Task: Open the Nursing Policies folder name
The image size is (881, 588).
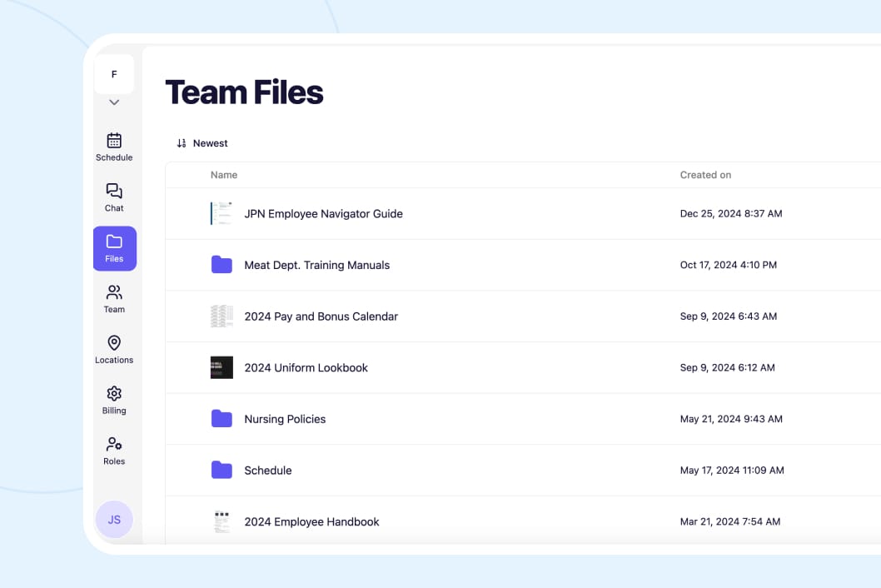Action: click(x=285, y=419)
